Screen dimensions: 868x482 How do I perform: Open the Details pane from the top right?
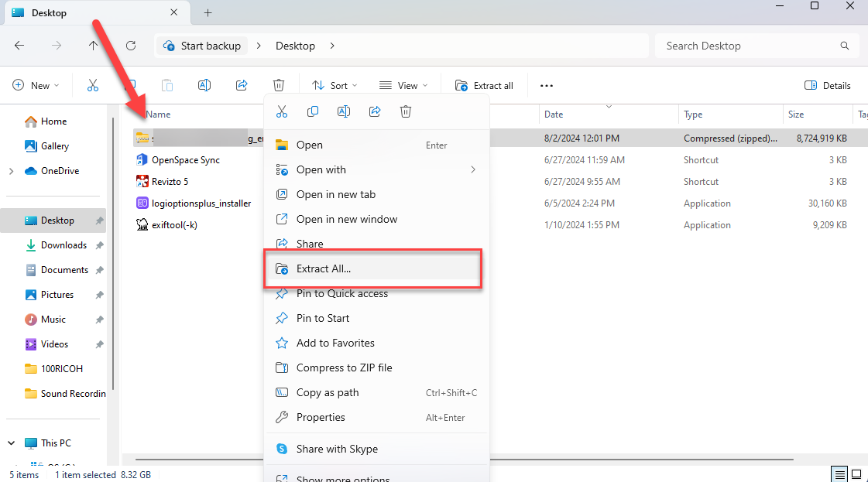[x=827, y=85]
